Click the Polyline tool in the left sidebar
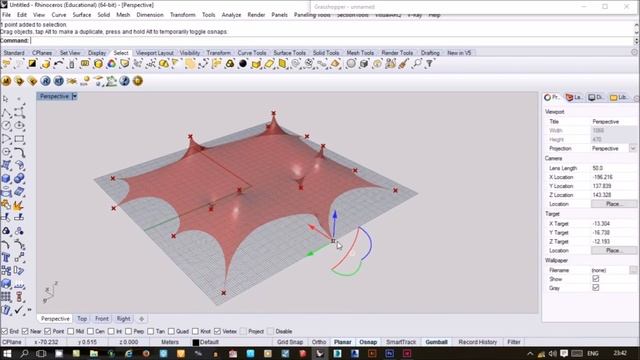Viewport: 640px width, 360px height. point(6,113)
